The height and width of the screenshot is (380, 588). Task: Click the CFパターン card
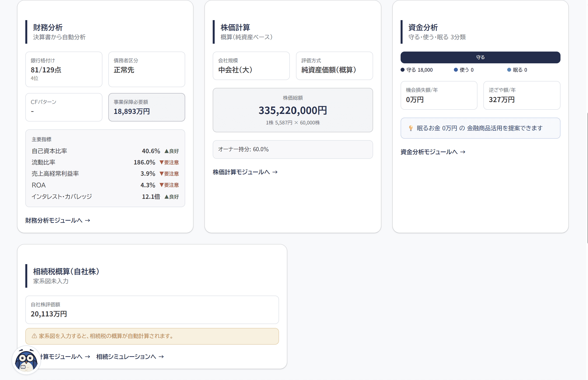[64, 107]
